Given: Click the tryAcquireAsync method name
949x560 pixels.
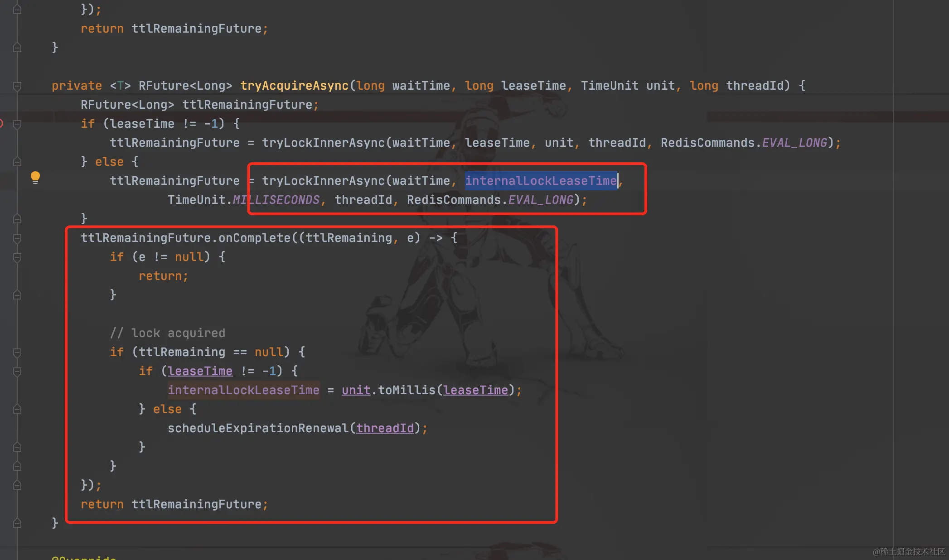Looking at the screenshot, I should pos(294,86).
